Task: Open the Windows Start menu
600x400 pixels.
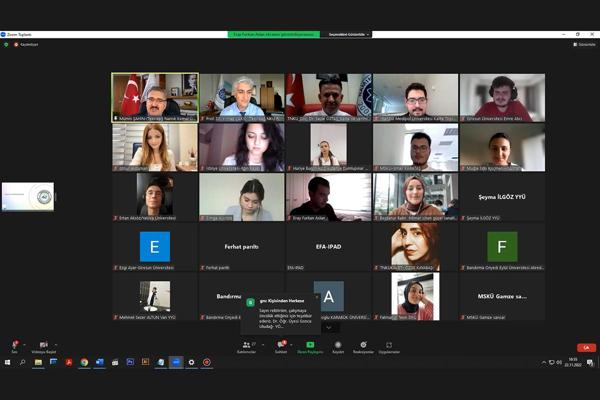Action: tap(6, 362)
